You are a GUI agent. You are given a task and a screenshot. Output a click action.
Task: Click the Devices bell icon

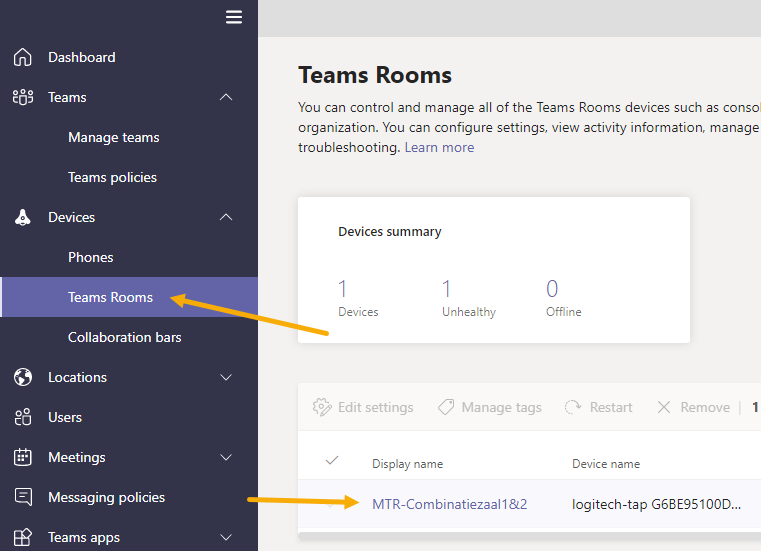click(x=22, y=217)
